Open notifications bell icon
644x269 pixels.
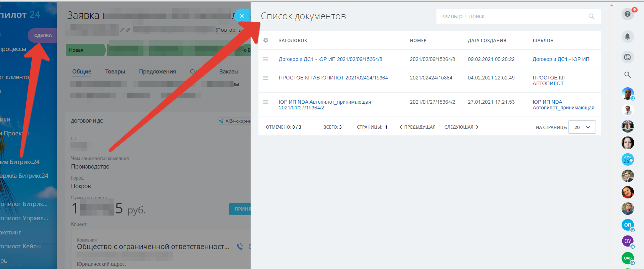[x=627, y=36]
